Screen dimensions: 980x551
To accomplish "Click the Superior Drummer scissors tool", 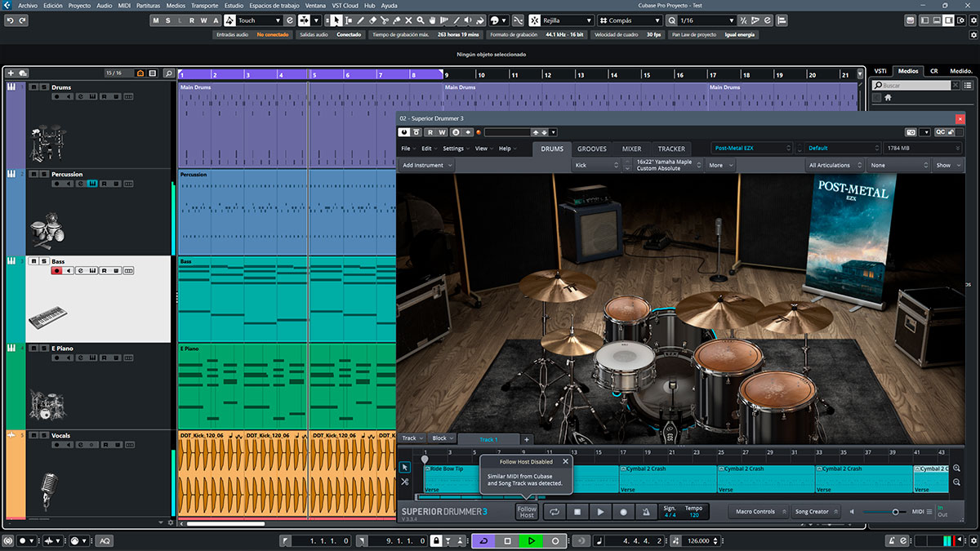I will click(x=405, y=482).
